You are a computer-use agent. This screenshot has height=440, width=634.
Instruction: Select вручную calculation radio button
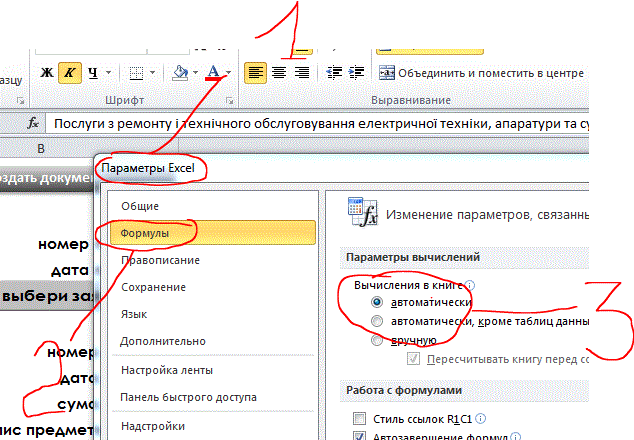click(x=377, y=340)
